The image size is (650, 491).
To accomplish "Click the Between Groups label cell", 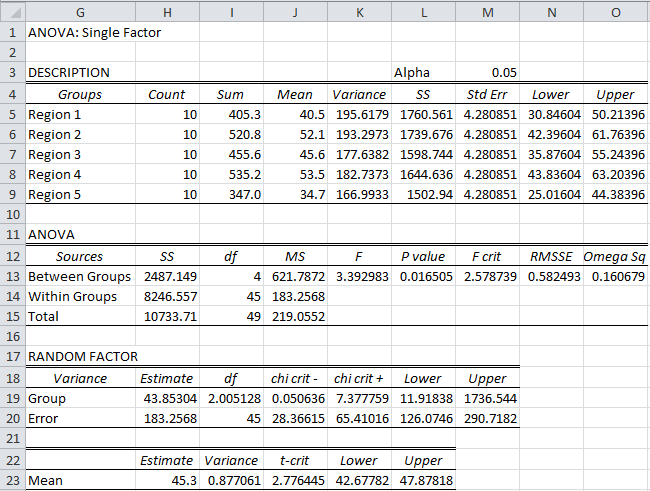I will point(80,276).
